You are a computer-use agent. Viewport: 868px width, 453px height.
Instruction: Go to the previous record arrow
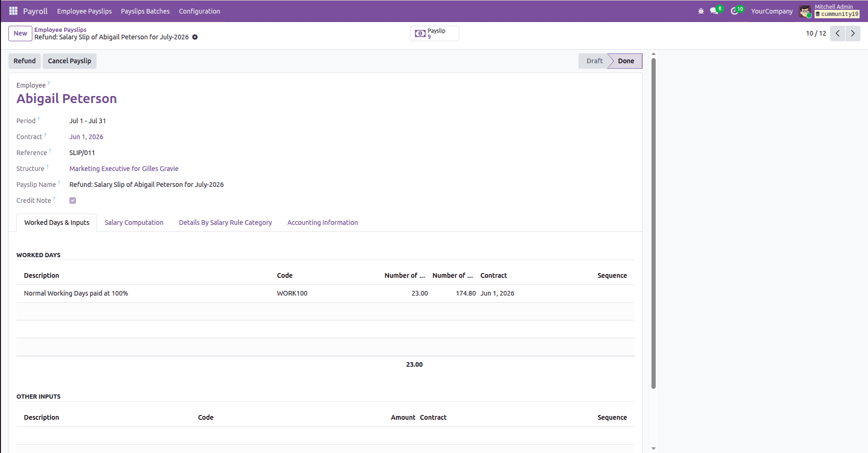[838, 33]
